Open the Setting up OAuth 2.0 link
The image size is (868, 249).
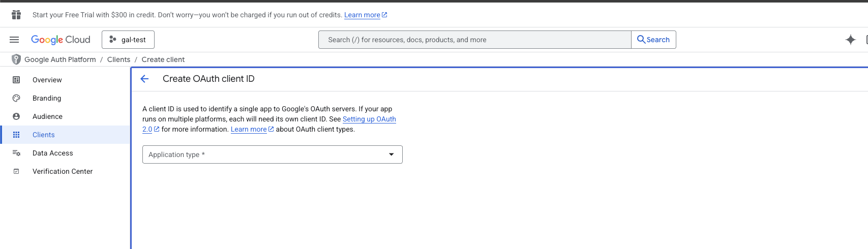tap(369, 119)
